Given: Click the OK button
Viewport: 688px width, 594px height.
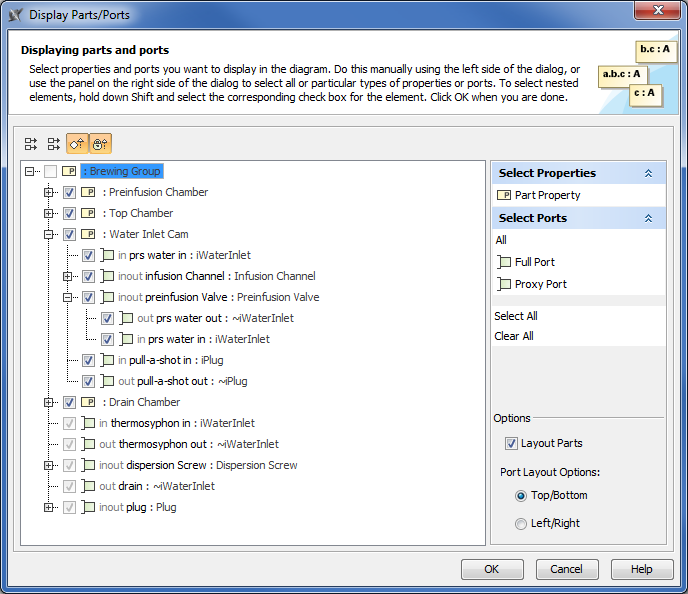Looking at the screenshot, I should click(492, 569).
